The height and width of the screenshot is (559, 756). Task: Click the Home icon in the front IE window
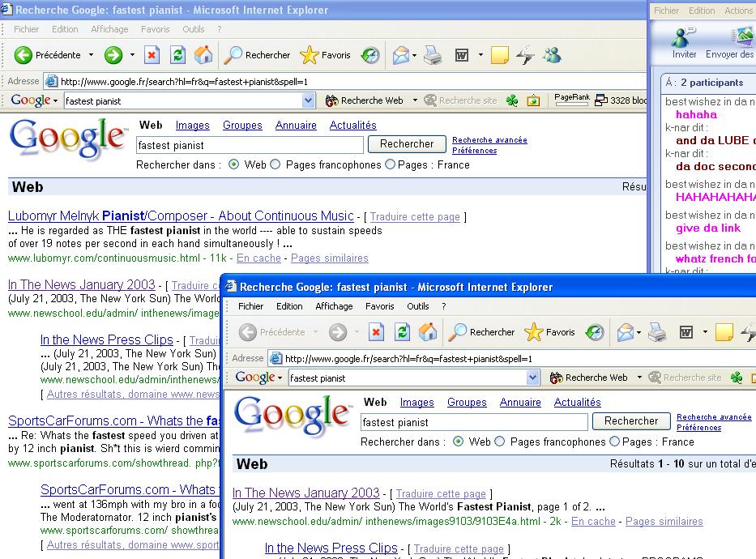tap(428, 332)
